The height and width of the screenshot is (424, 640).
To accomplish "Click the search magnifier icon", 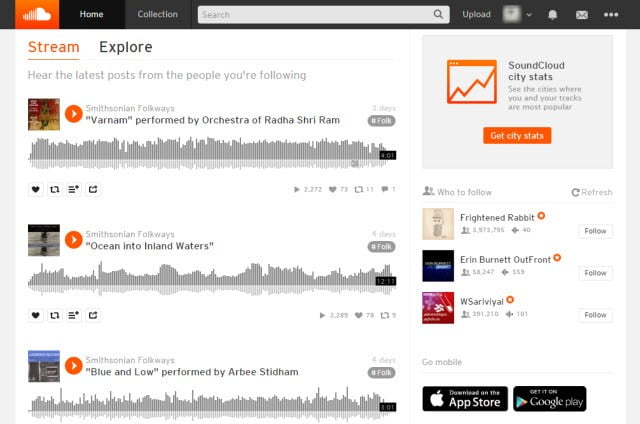I will click(x=438, y=14).
